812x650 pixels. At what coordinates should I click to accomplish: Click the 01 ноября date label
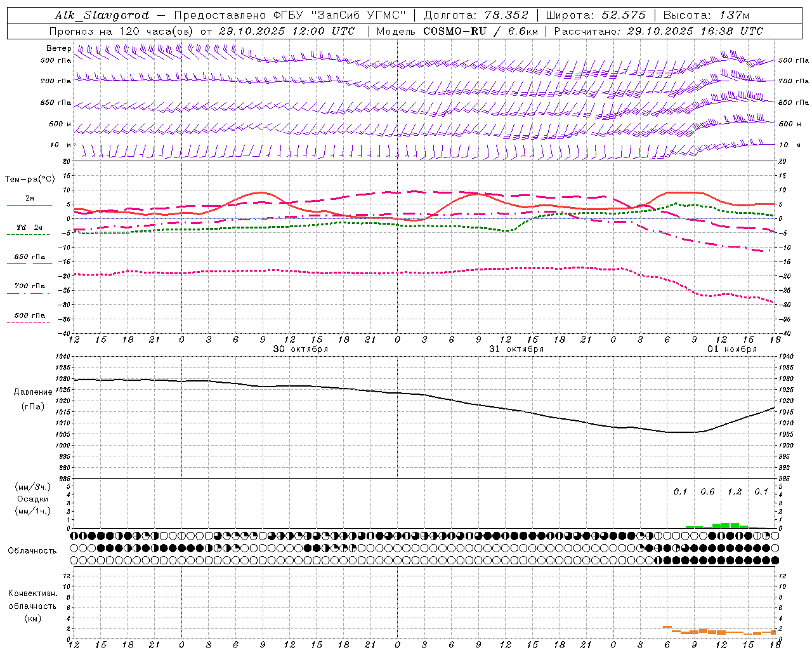point(732,349)
